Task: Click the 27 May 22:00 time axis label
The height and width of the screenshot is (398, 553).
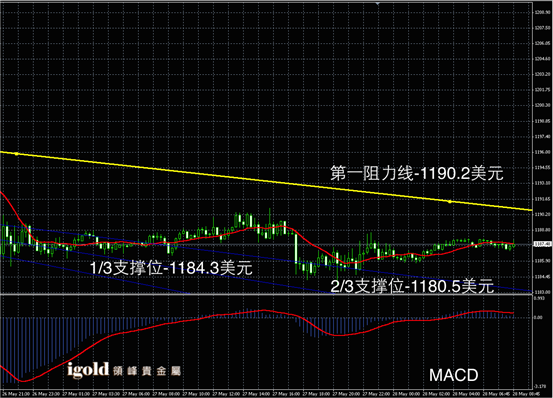Action: (x=375, y=393)
